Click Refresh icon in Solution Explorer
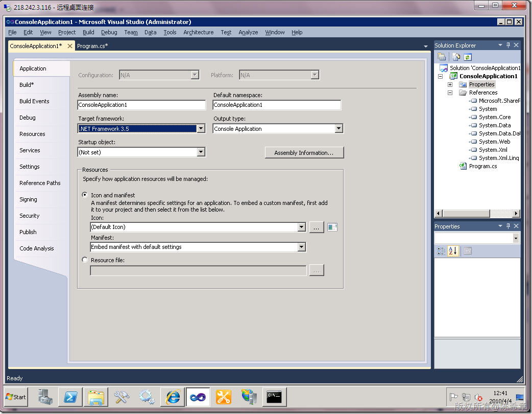532x414 pixels. click(468, 57)
